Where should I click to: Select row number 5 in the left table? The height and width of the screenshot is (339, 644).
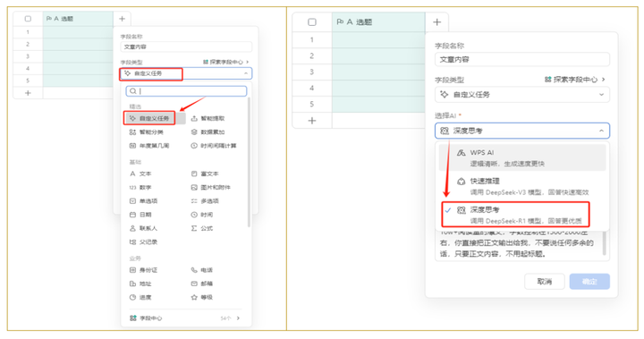[x=28, y=81]
